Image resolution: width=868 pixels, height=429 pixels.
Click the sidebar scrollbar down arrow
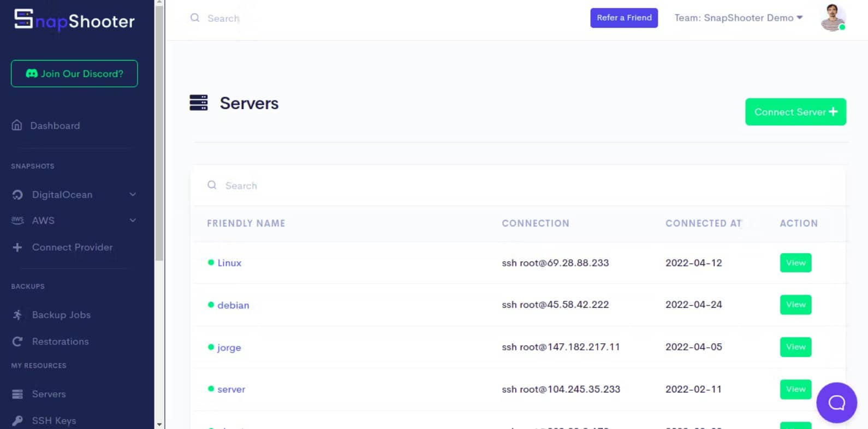tap(159, 424)
